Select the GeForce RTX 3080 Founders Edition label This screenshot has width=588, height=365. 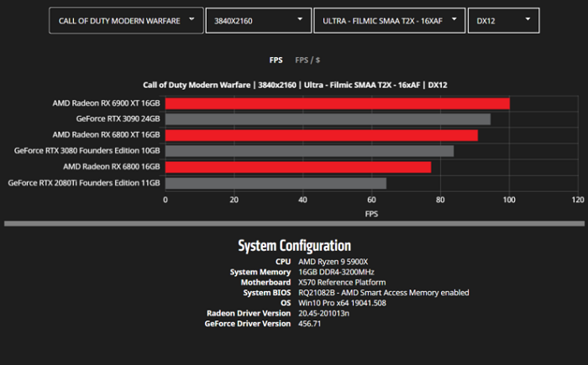(87, 151)
